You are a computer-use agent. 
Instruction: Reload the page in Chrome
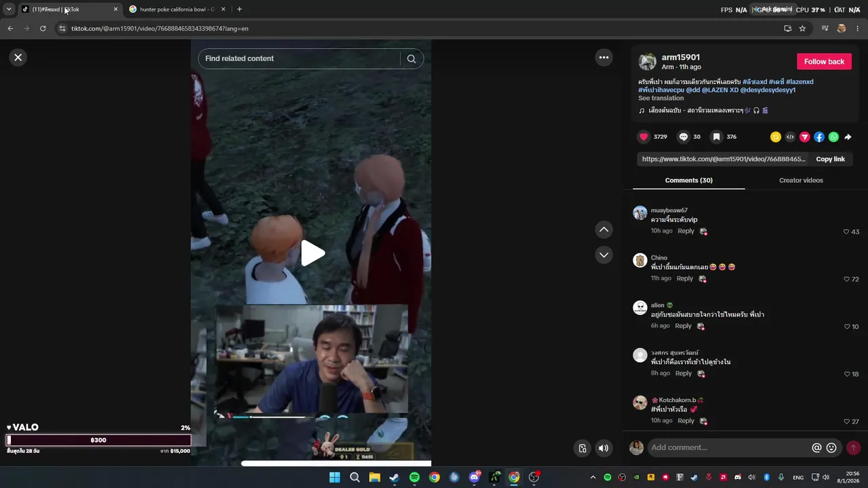pos(43,28)
